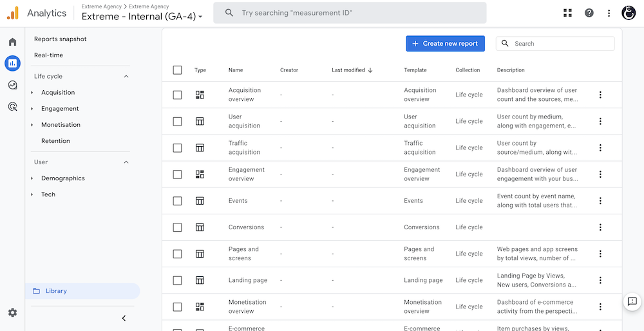Expand the Engagement tree item
644x331 pixels.
tap(32, 109)
